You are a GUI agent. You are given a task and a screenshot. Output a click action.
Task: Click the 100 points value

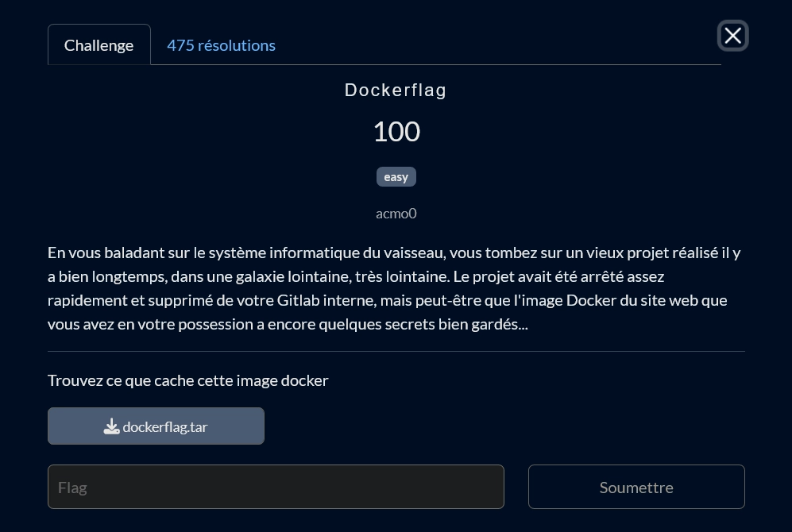click(x=396, y=132)
